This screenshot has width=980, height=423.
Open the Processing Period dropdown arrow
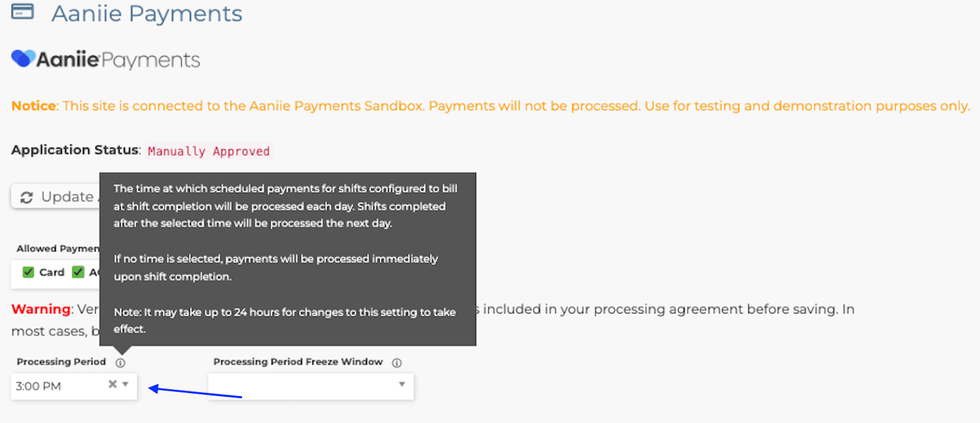click(126, 384)
